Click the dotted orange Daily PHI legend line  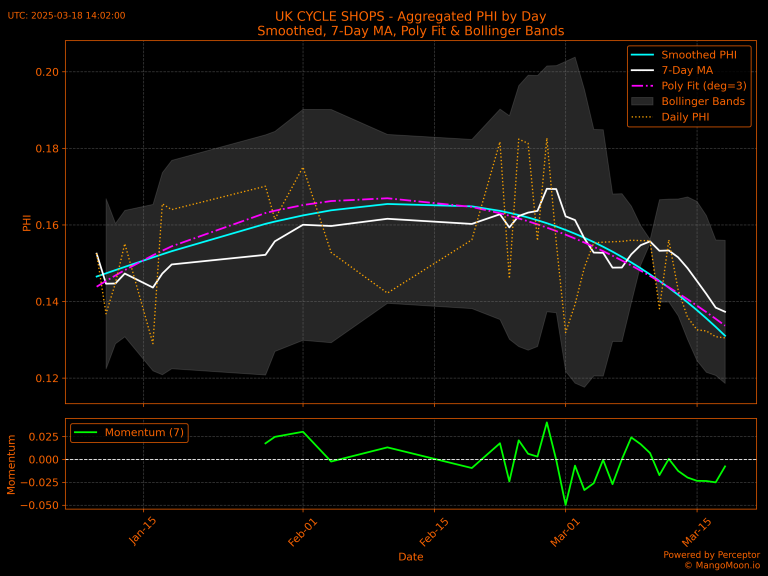643,118
